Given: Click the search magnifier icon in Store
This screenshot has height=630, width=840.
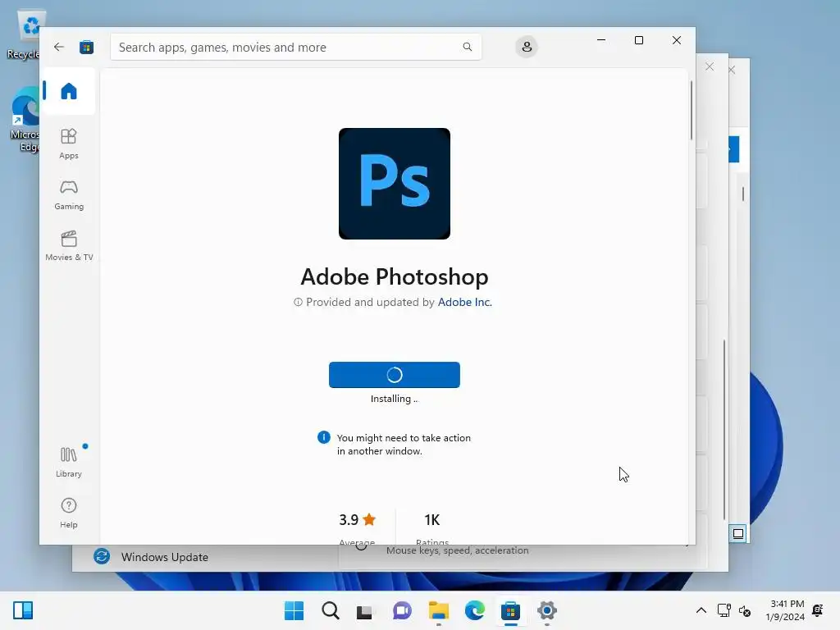Looking at the screenshot, I should (x=467, y=47).
